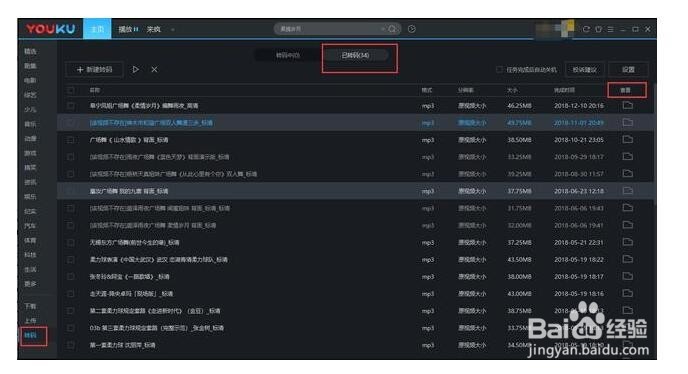Click the 设置 button
Viewport: 688px width, 374px height.
pyautogui.click(x=628, y=69)
